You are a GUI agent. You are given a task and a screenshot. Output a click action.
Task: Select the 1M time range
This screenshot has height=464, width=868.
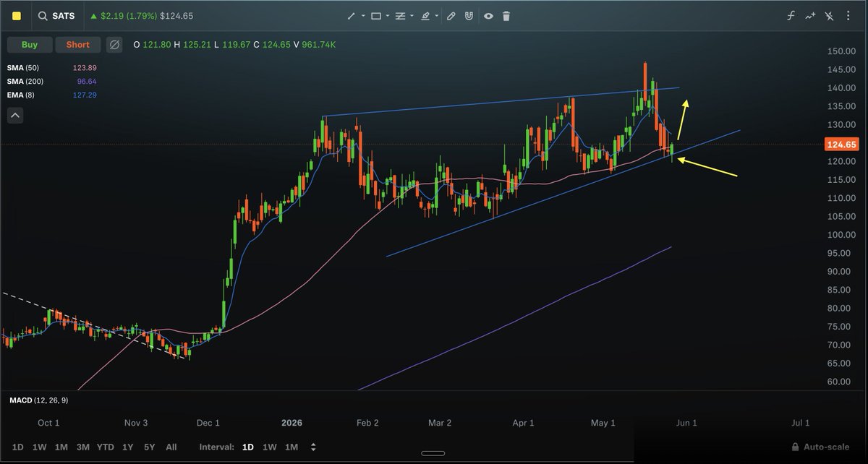point(61,447)
